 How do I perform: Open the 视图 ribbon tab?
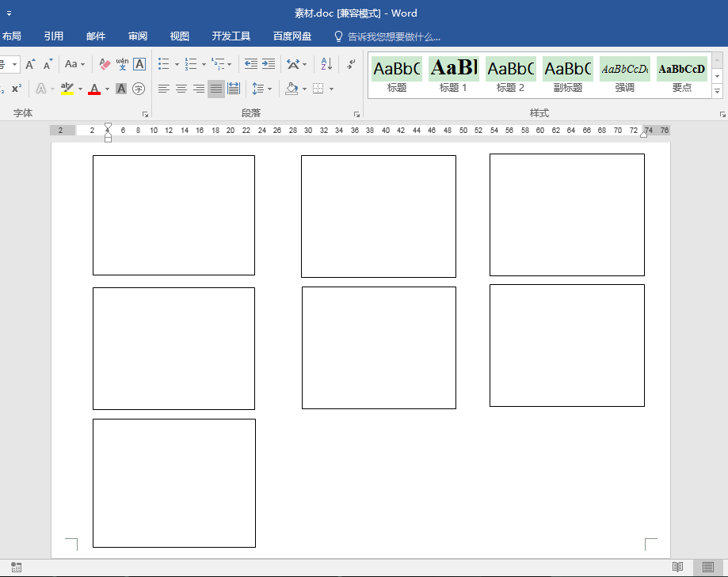pos(180,36)
